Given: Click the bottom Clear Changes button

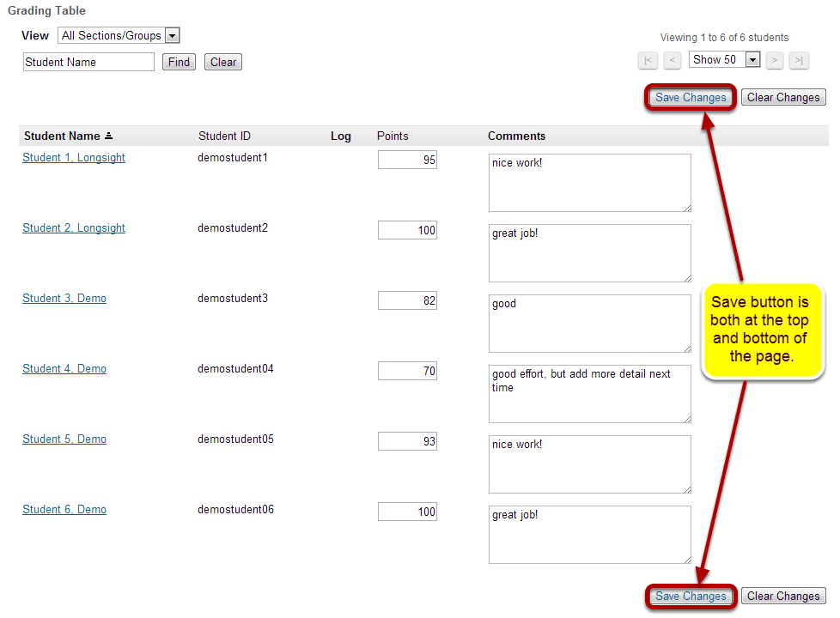Looking at the screenshot, I should click(x=783, y=596).
